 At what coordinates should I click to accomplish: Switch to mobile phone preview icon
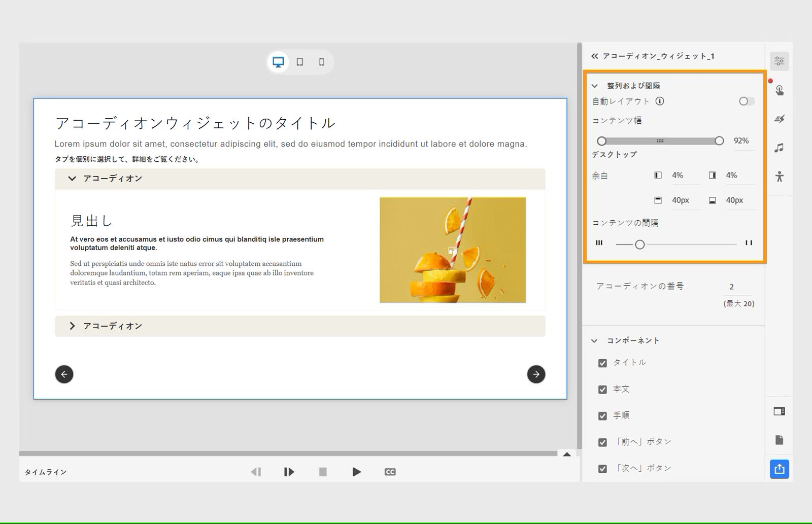click(321, 62)
